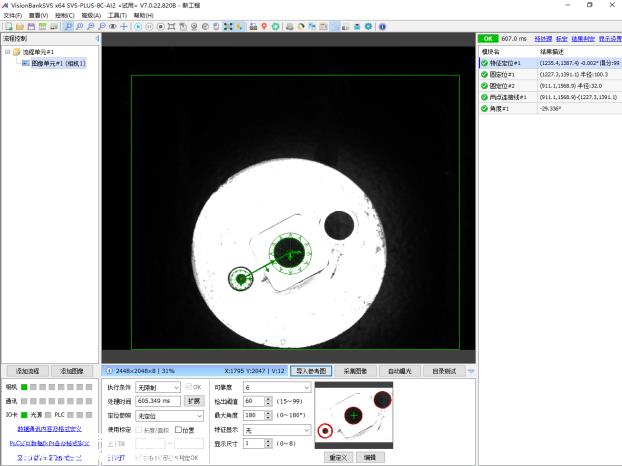Click the 目录测试 button
Image resolution: width=622 pixels, height=466 pixels.
click(444, 371)
